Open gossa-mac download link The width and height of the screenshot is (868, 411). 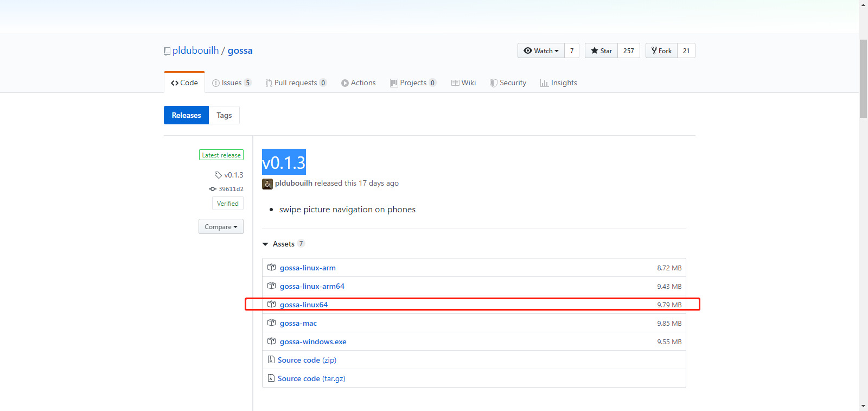pyautogui.click(x=298, y=323)
